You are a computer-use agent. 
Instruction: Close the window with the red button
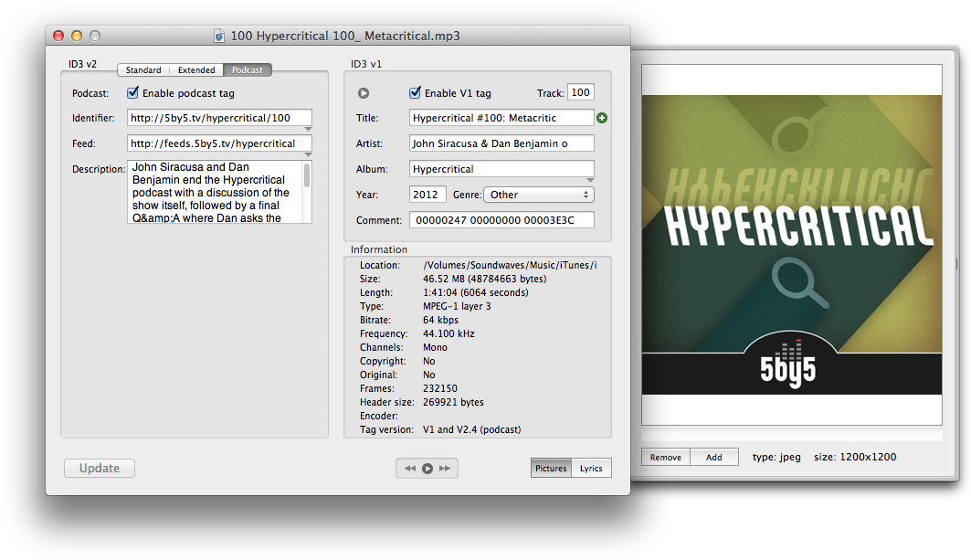point(58,36)
